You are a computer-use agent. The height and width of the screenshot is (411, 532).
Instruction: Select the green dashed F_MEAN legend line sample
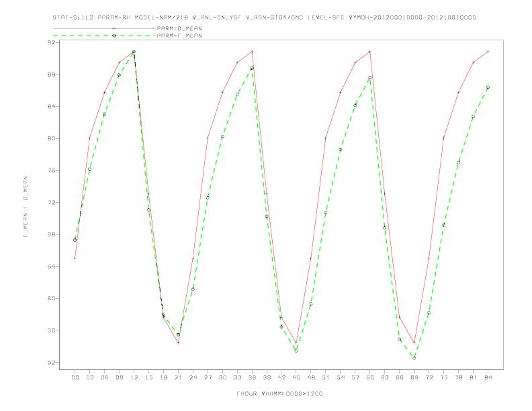104,36
